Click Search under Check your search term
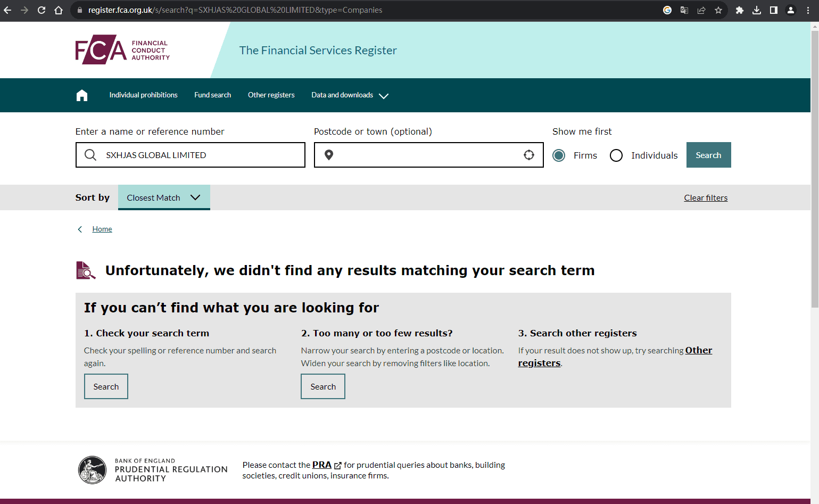 (x=106, y=386)
